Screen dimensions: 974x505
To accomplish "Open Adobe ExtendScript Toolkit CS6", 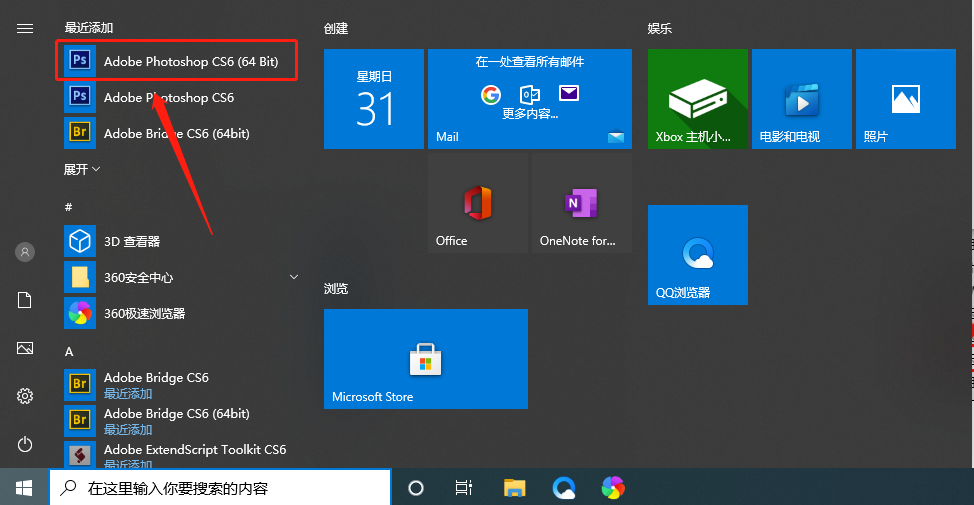I will (180, 455).
